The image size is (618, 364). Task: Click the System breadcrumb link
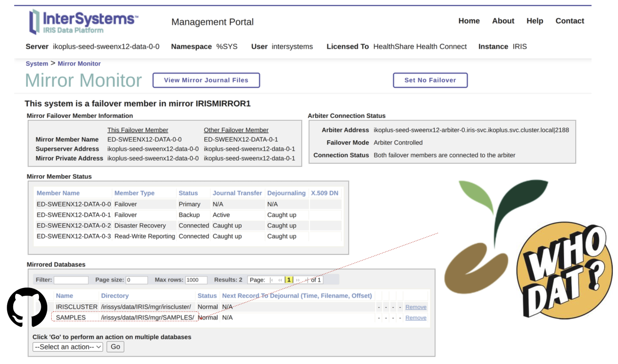tap(37, 64)
